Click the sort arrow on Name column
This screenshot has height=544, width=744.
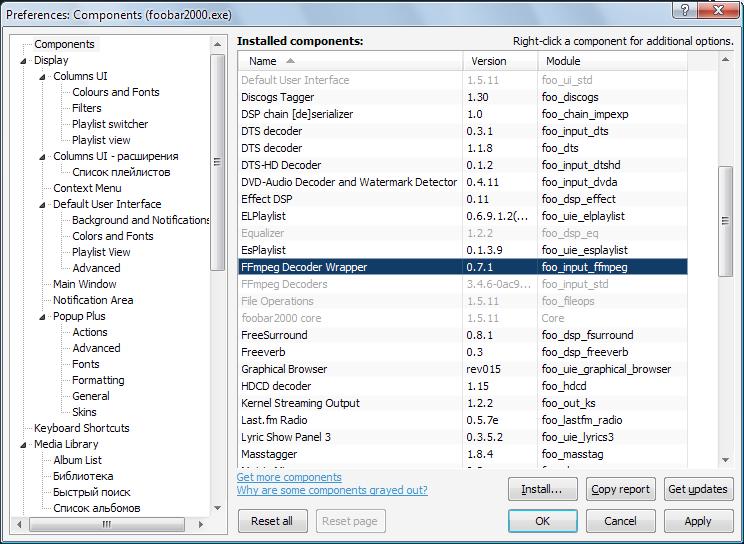[x=291, y=62]
